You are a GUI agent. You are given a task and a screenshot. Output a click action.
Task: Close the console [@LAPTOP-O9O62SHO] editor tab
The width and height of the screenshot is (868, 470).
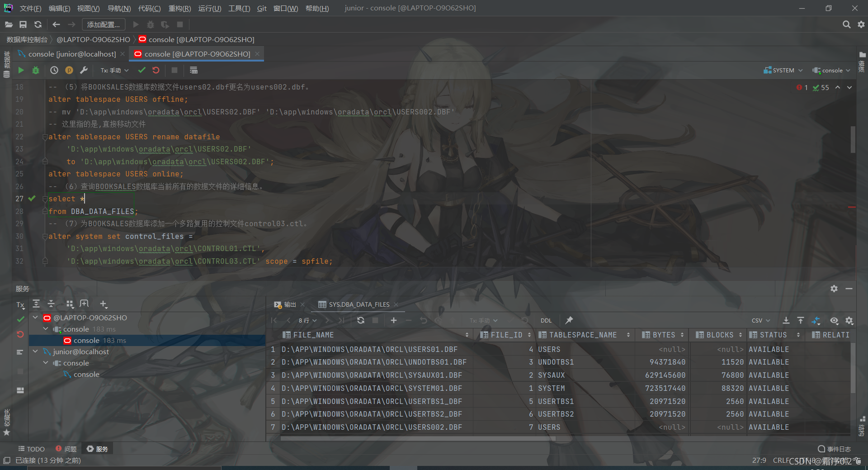pos(257,54)
